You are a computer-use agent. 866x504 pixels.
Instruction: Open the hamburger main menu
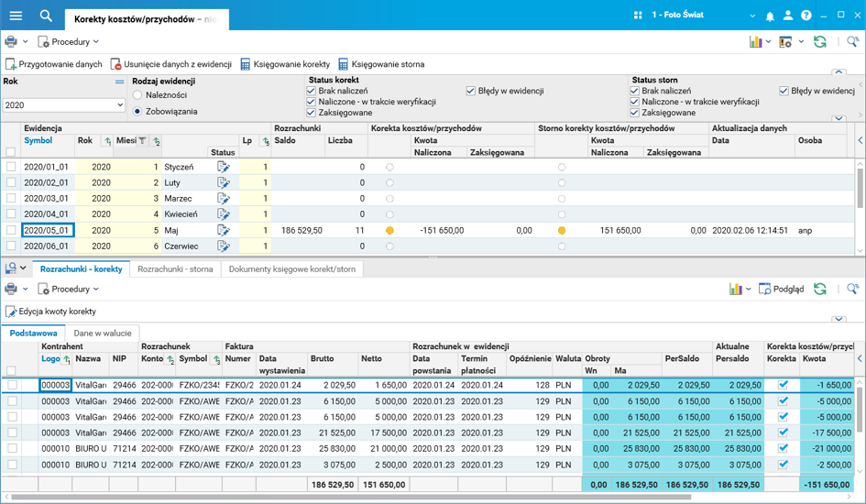(x=16, y=16)
